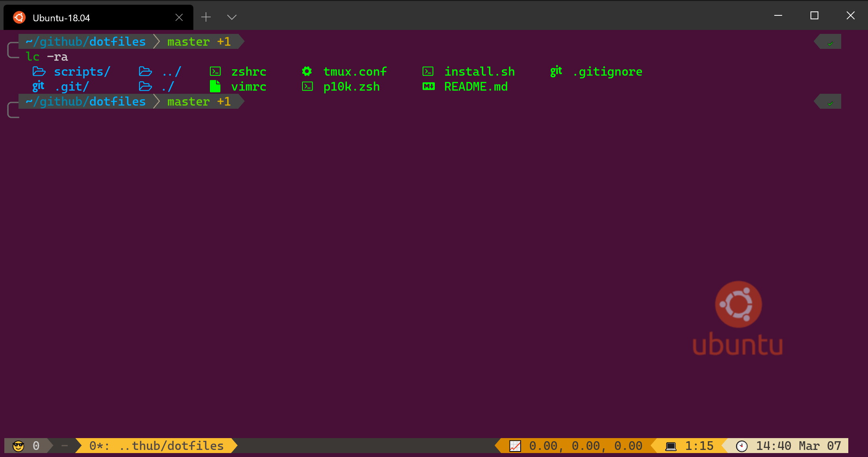Open a new terminal tab with plus

(x=206, y=17)
